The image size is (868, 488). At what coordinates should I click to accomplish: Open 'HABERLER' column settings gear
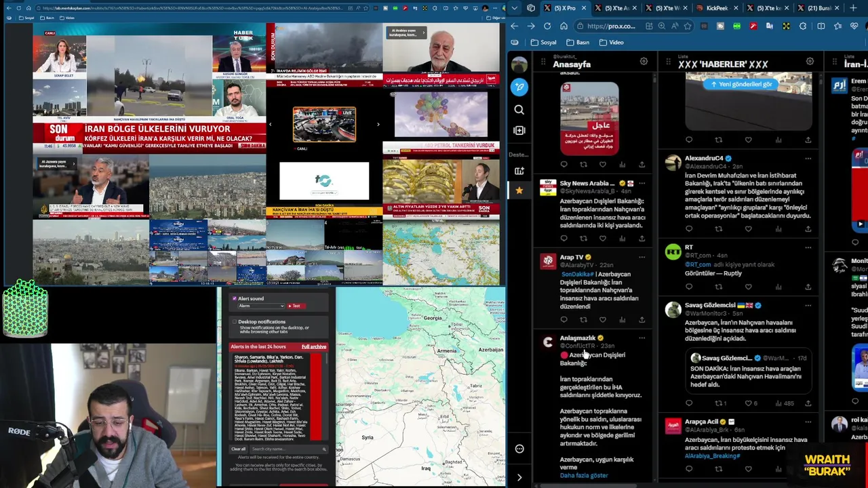[810, 62]
